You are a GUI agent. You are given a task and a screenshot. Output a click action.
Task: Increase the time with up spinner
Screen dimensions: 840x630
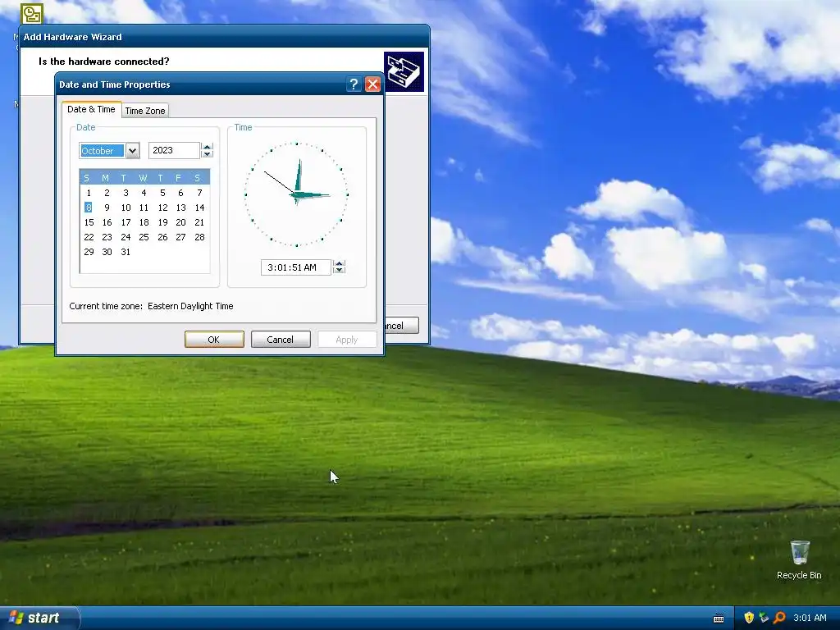339,263
